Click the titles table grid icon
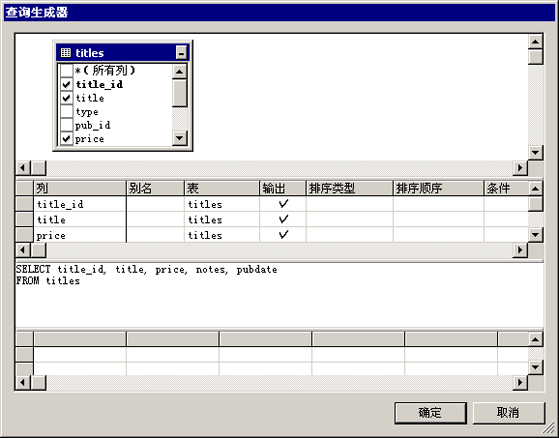This screenshot has width=559, height=438. pos(66,53)
